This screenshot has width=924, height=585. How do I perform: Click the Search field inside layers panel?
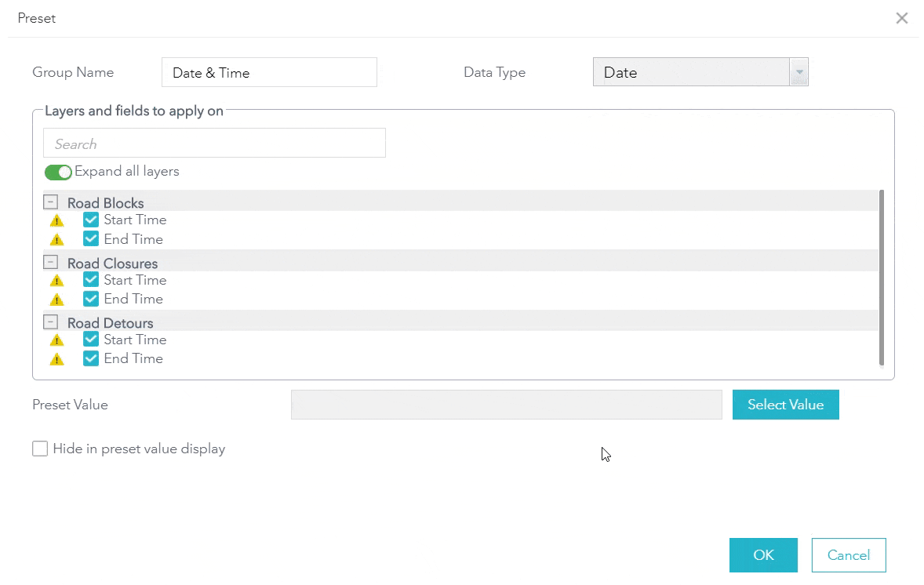coord(213,143)
